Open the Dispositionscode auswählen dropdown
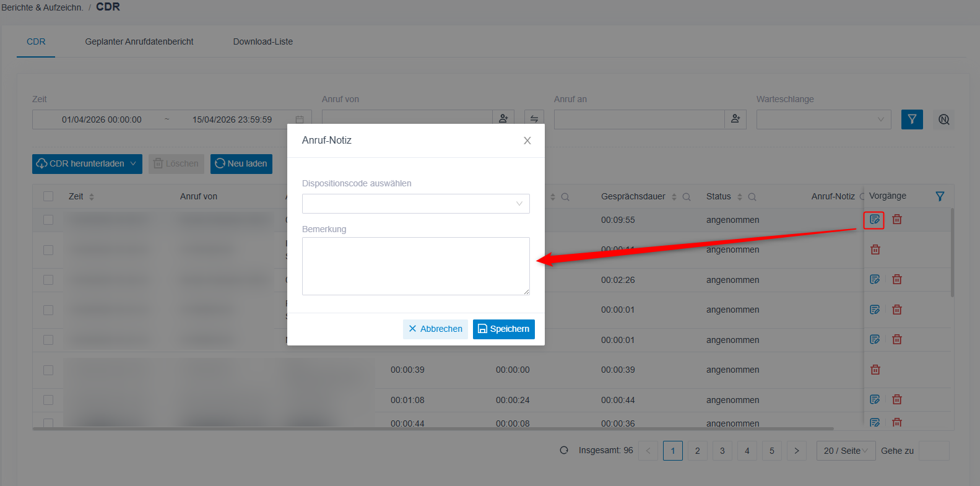Screen dimensions: 980x486 pyautogui.click(x=416, y=204)
